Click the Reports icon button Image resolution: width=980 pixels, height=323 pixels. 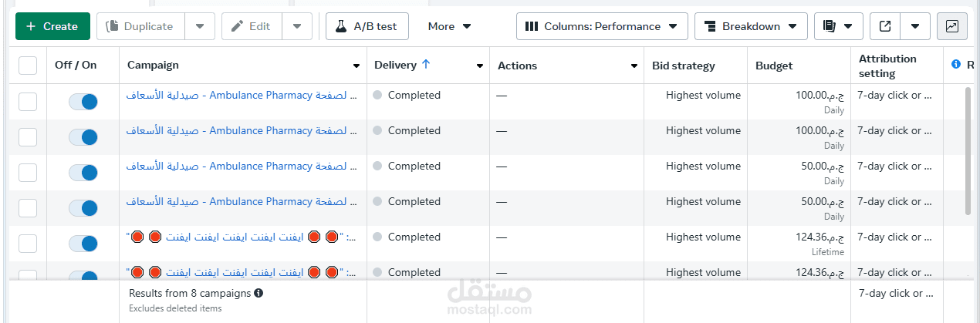[x=838, y=26]
